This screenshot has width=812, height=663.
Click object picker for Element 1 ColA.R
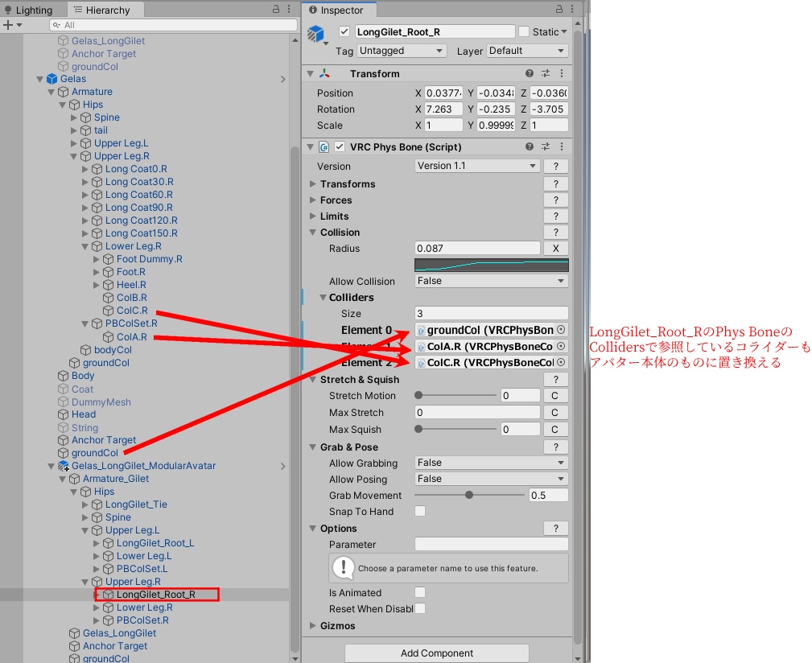pyautogui.click(x=561, y=346)
